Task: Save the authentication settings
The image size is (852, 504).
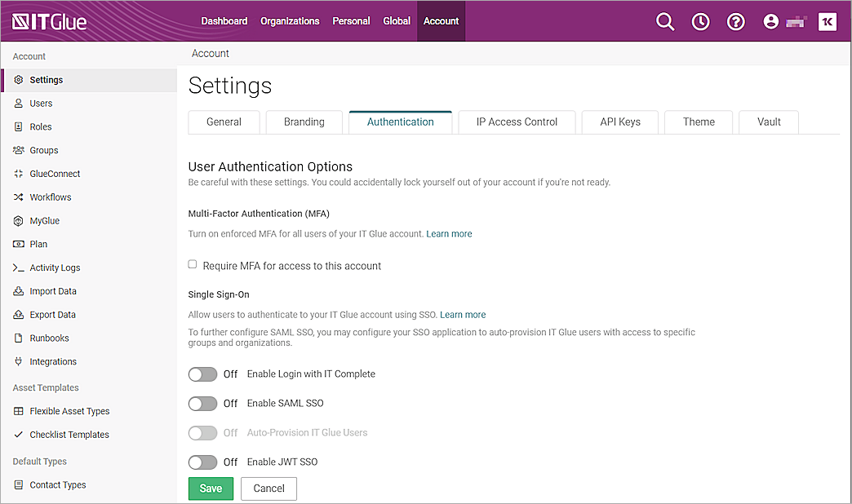Action: tap(211, 488)
